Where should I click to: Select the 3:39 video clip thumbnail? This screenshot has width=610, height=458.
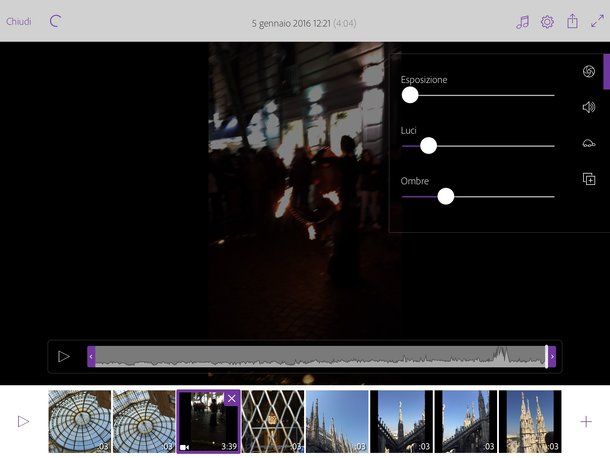point(209,421)
